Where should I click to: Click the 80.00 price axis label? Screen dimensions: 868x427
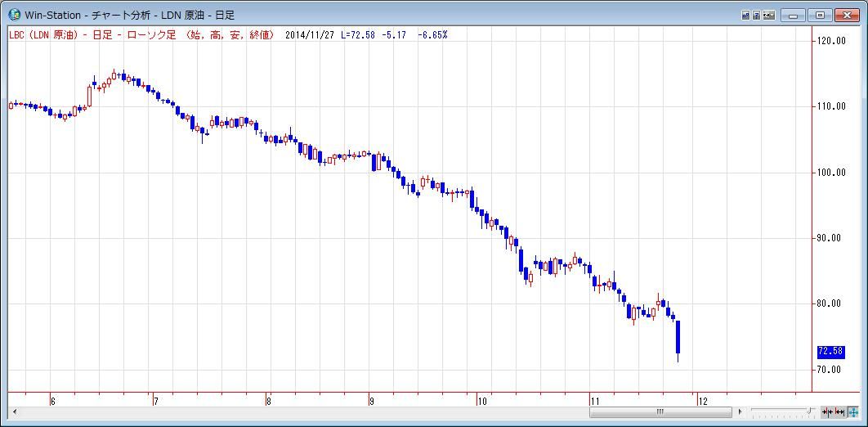tap(831, 303)
